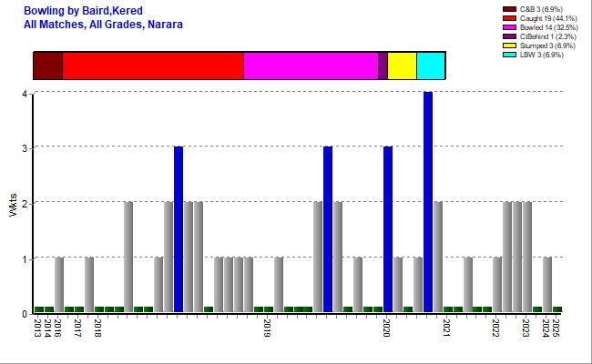Click the green zero bar above the 2025 label
The width and height of the screenshot is (592, 364).
pyautogui.click(x=557, y=309)
